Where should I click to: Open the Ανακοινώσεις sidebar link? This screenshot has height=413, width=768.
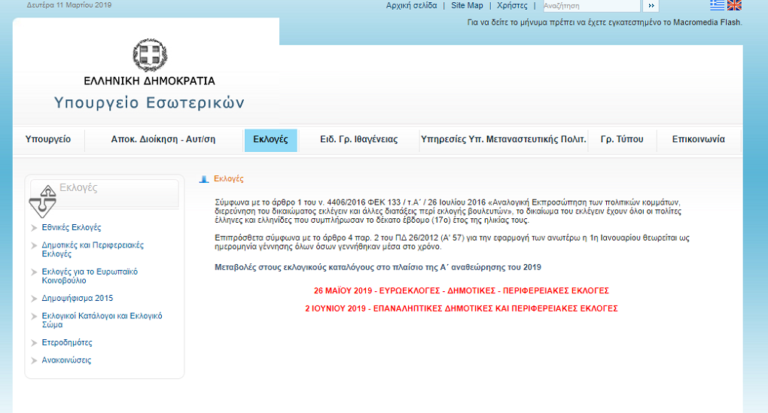click(66, 361)
